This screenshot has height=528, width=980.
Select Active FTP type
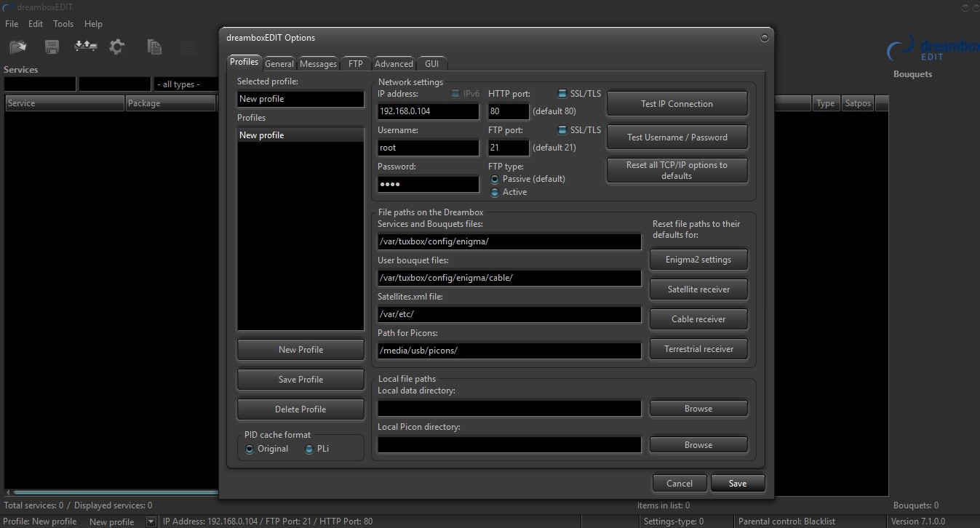tap(495, 192)
